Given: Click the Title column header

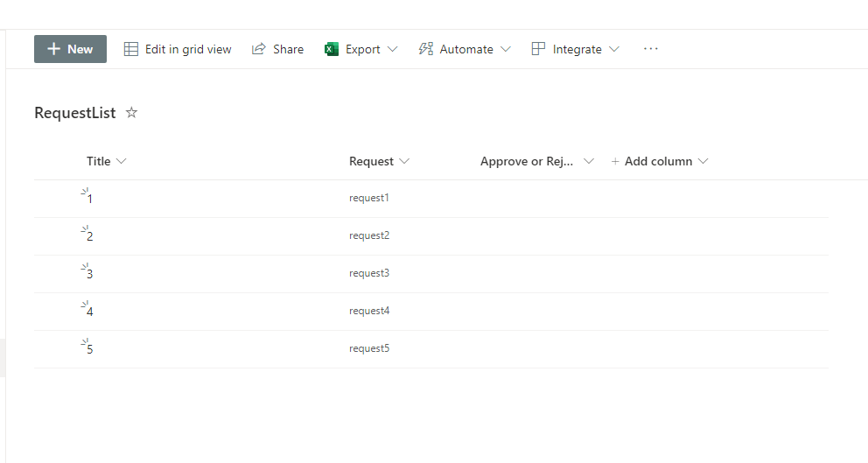Looking at the screenshot, I should tap(98, 161).
